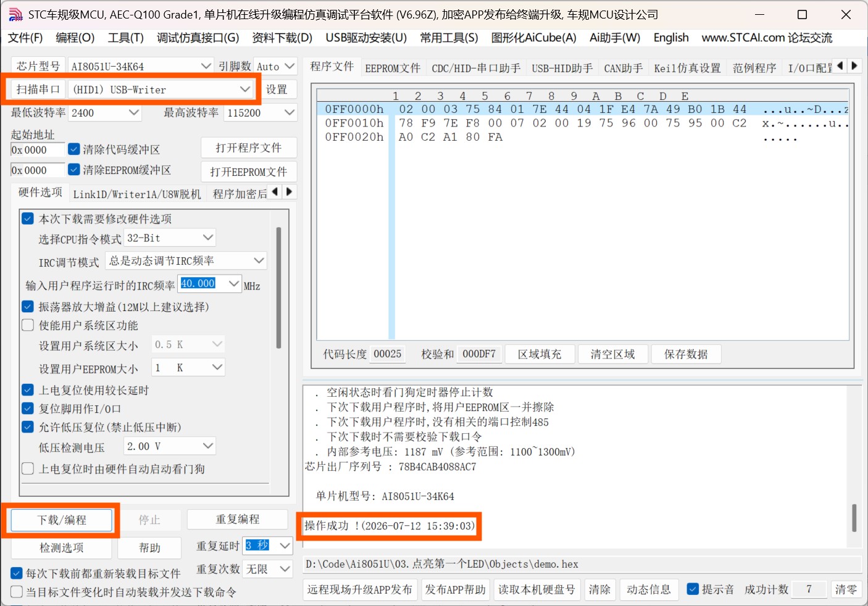Click 重复编程 button
The image size is (868, 606).
[238, 520]
